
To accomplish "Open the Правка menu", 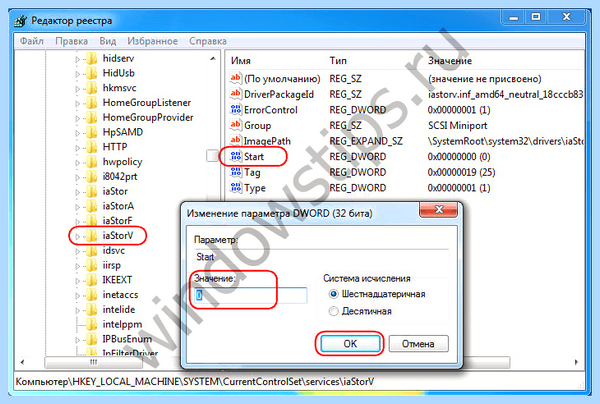I will pyautogui.click(x=71, y=41).
